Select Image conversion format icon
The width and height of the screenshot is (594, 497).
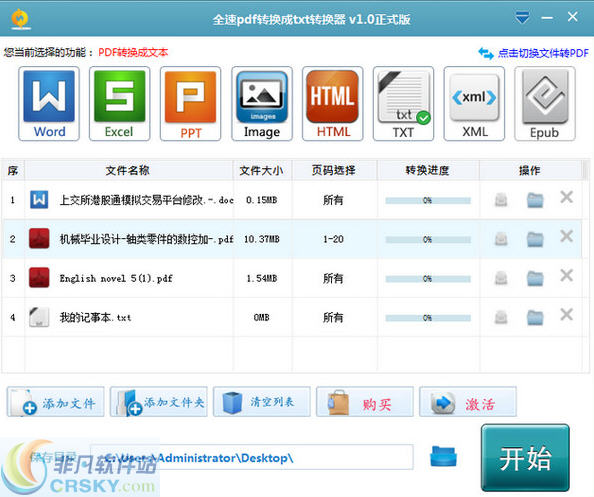coord(262,104)
